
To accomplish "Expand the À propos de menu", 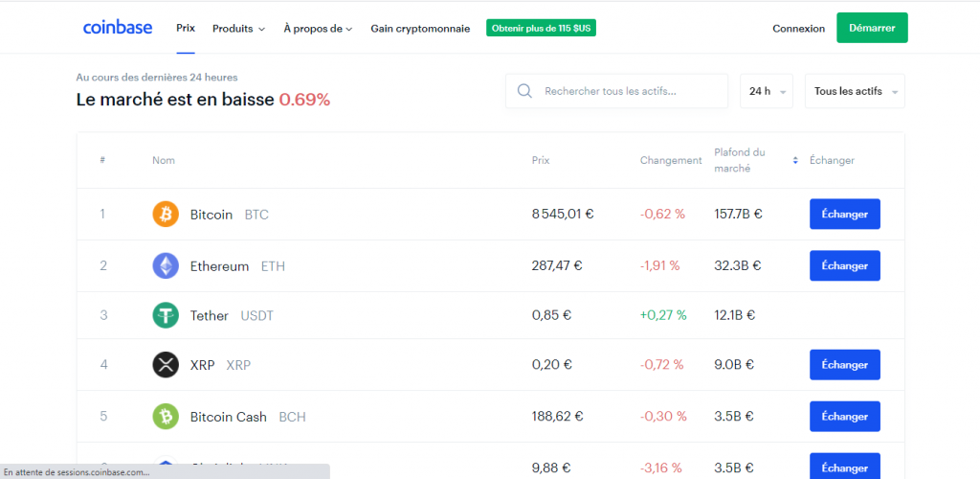I will pos(318,29).
